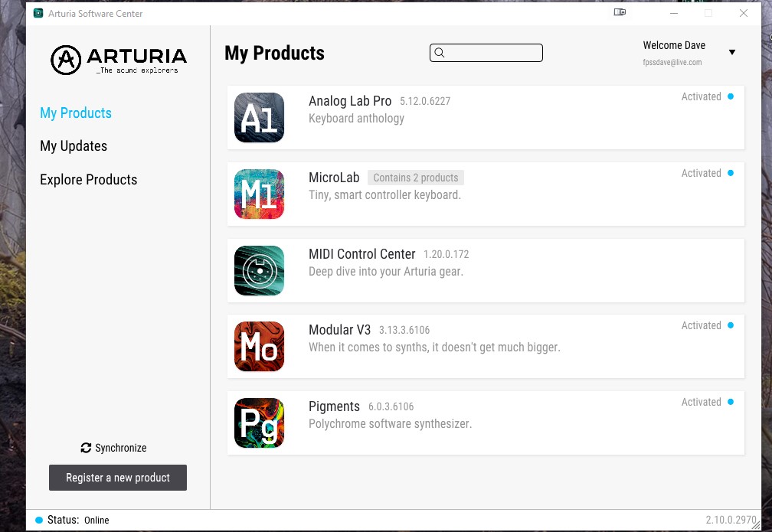
Task: Click the Synchronize refresh icon
Action: pyautogui.click(x=86, y=448)
